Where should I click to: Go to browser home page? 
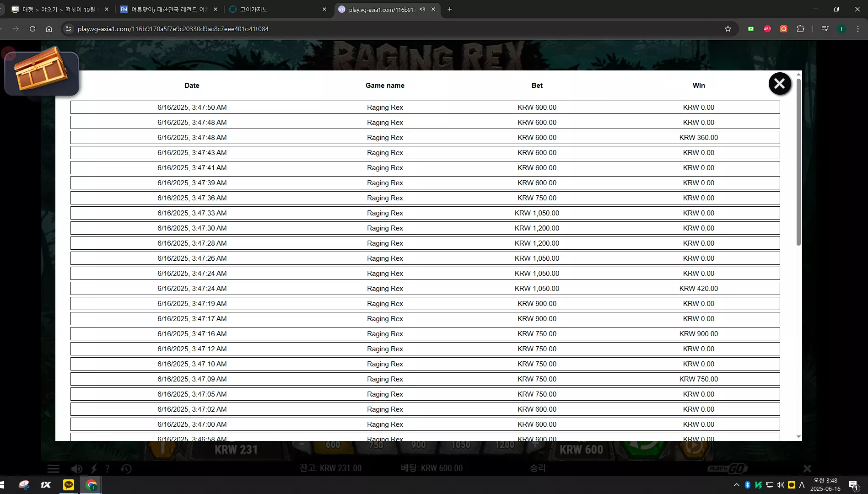[x=49, y=29]
